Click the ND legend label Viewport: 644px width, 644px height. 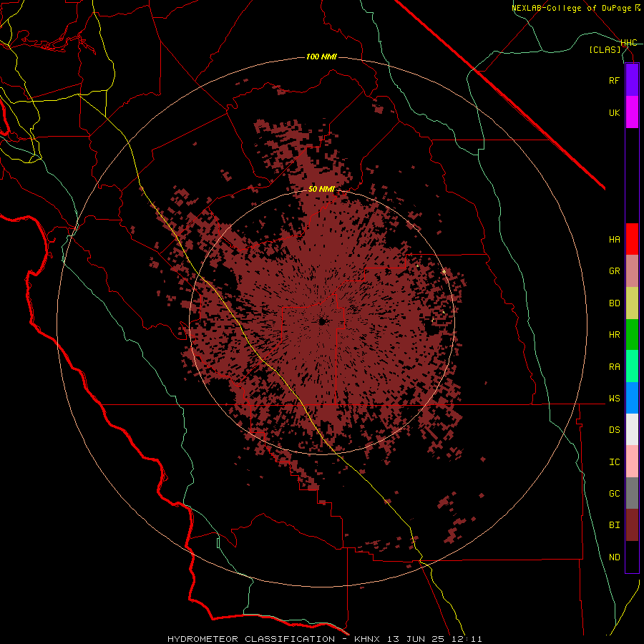tap(615, 557)
